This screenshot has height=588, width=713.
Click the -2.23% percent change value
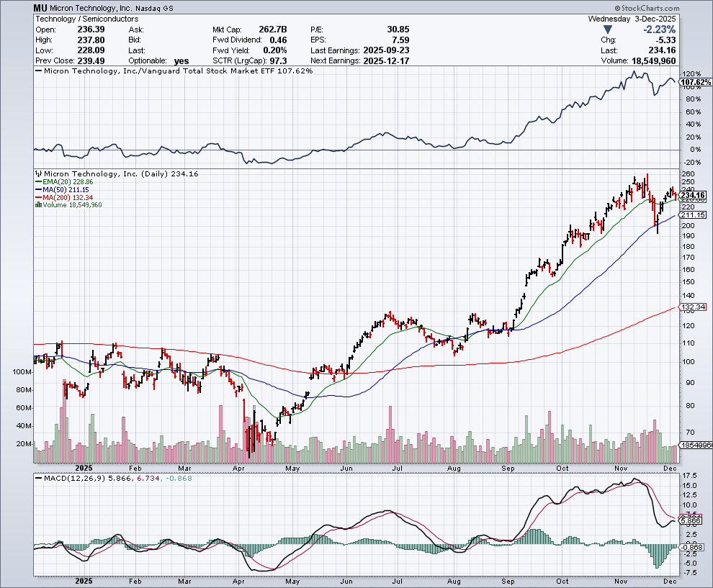click(658, 30)
